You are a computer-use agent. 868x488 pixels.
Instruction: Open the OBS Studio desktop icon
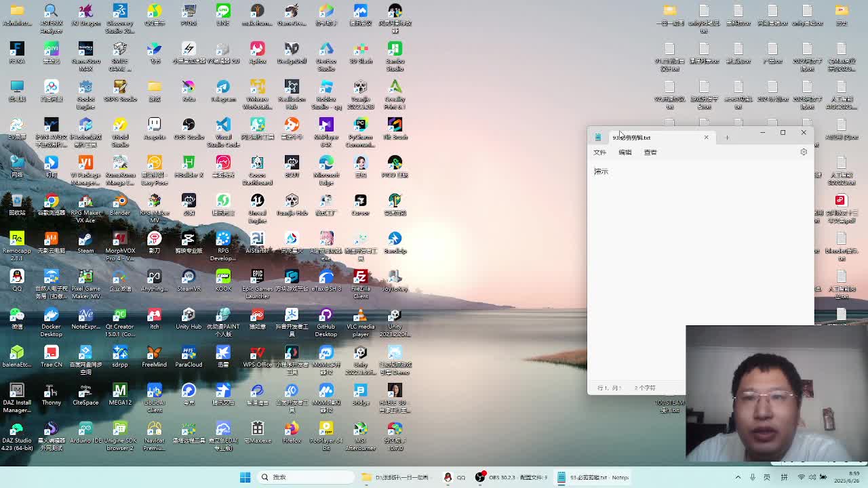click(189, 126)
